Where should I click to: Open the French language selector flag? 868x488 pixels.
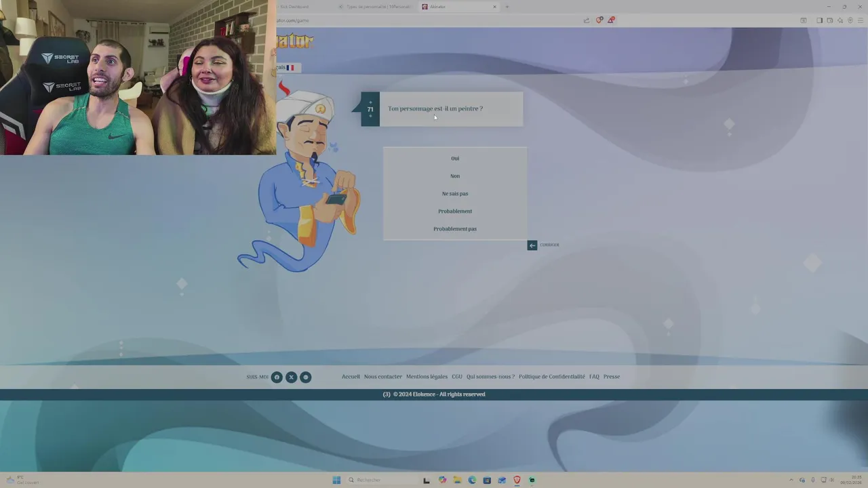coord(289,68)
